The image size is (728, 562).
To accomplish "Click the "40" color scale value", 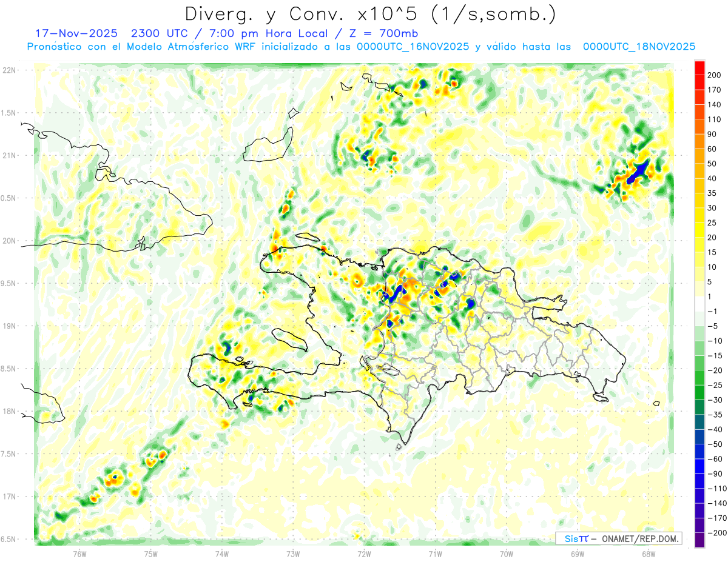I will point(712,178).
